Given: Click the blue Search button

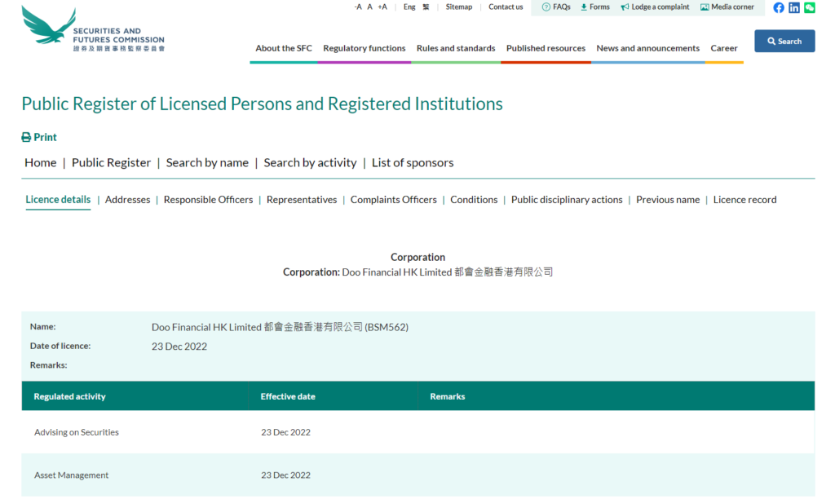Looking at the screenshot, I should (x=784, y=41).
